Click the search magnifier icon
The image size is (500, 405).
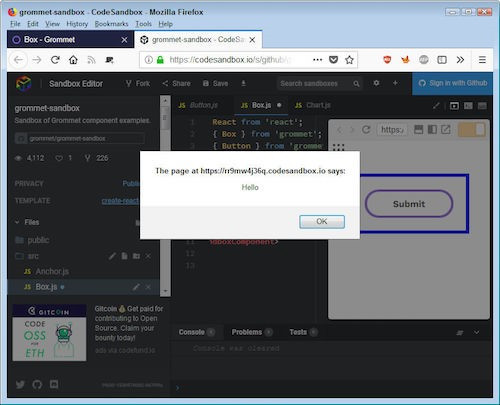[356, 84]
